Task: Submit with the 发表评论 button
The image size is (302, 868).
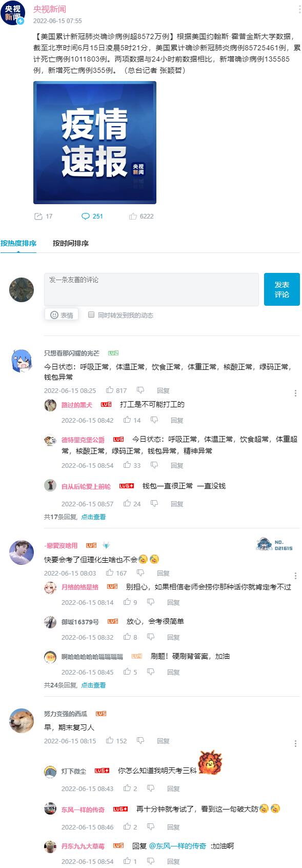Action: click(282, 289)
